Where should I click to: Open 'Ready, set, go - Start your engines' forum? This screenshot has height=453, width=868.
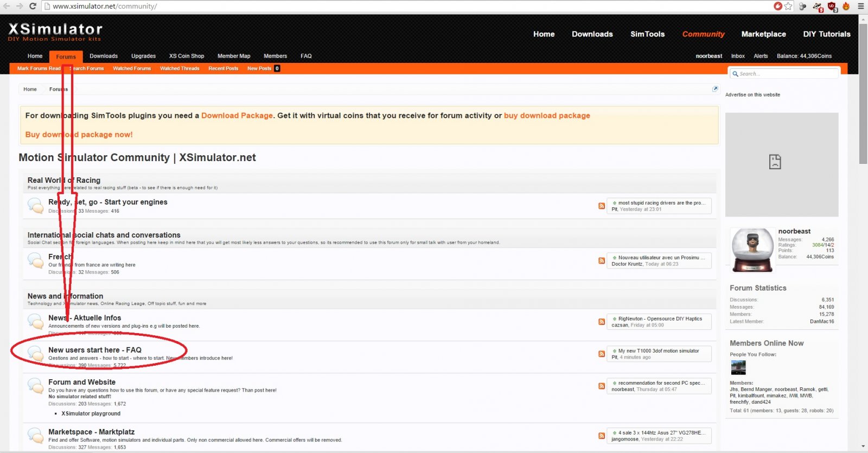[x=108, y=202]
